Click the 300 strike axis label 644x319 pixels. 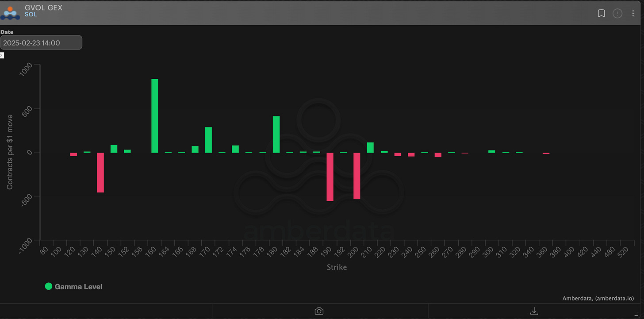click(x=488, y=252)
